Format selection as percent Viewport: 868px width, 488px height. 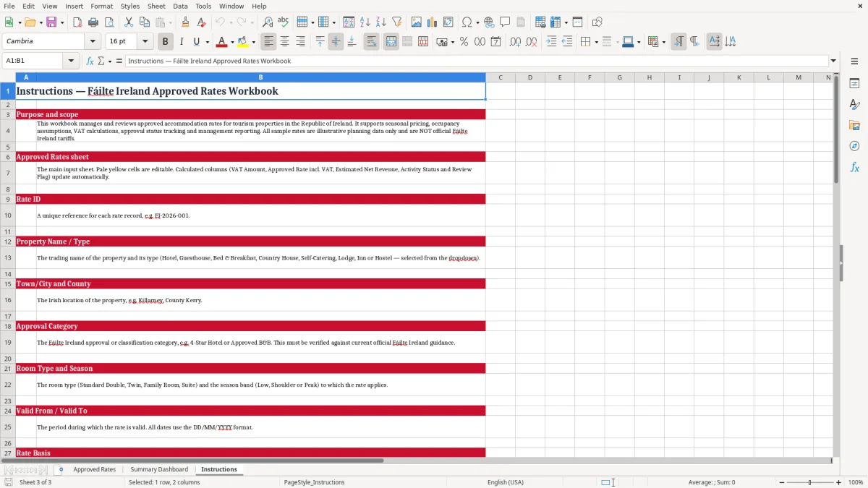(x=464, y=42)
